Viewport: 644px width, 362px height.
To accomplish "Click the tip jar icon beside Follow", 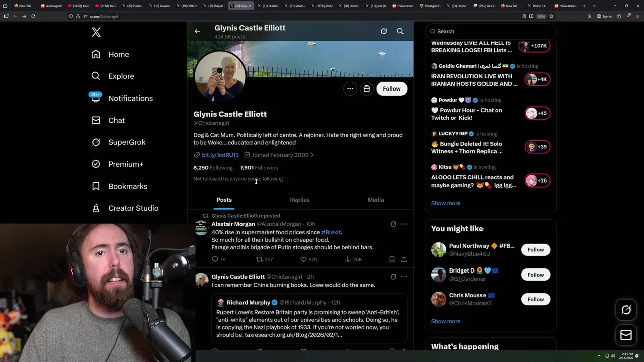I will (367, 89).
